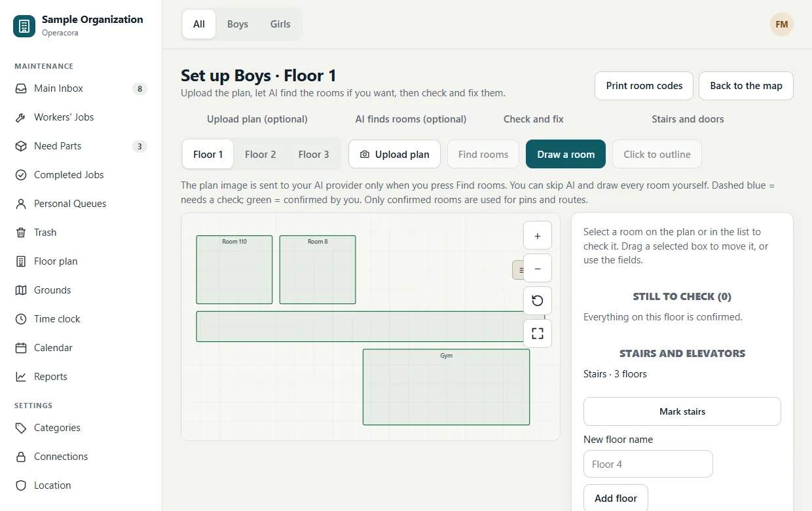
Task: Click the Sample Organization logo icon
Action: coord(24,26)
